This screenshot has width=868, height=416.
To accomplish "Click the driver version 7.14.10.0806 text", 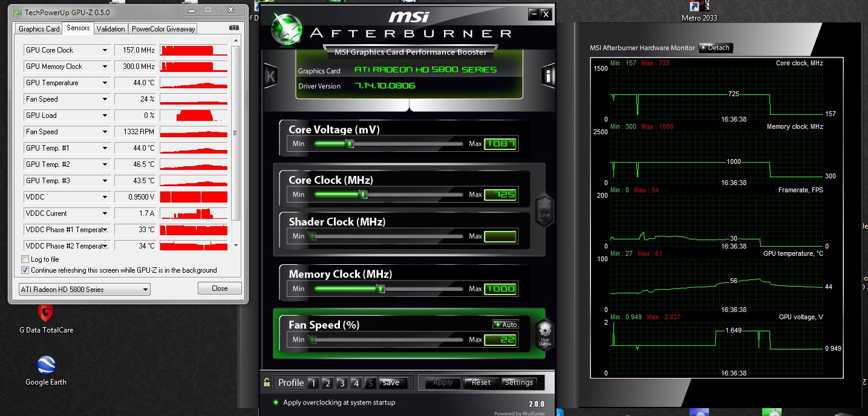I will (385, 86).
